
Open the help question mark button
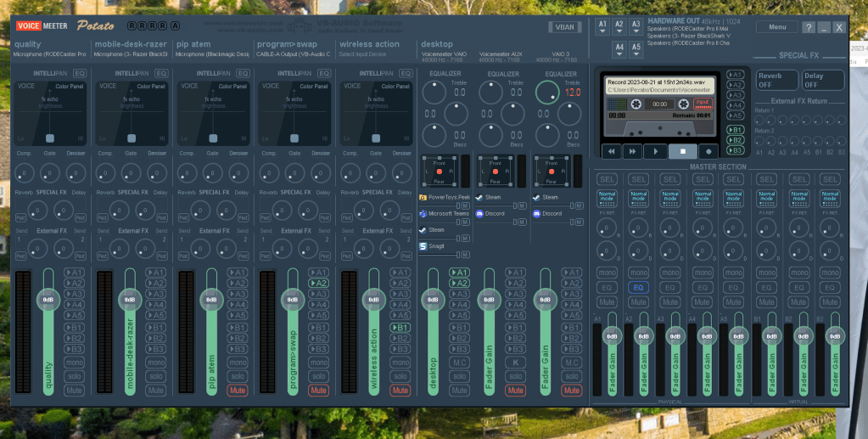pyautogui.click(x=809, y=27)
